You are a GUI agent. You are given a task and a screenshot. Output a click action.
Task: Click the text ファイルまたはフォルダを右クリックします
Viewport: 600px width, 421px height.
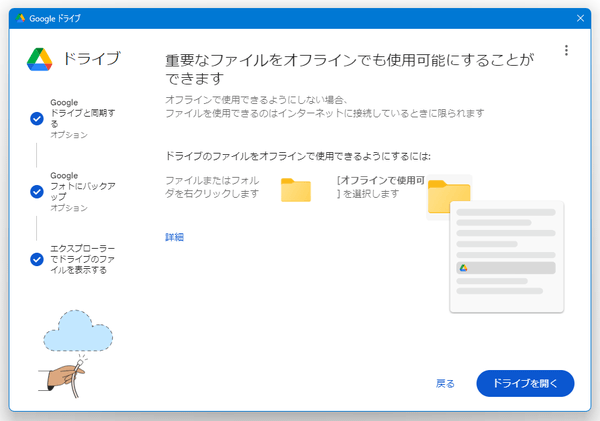(212, 187)
